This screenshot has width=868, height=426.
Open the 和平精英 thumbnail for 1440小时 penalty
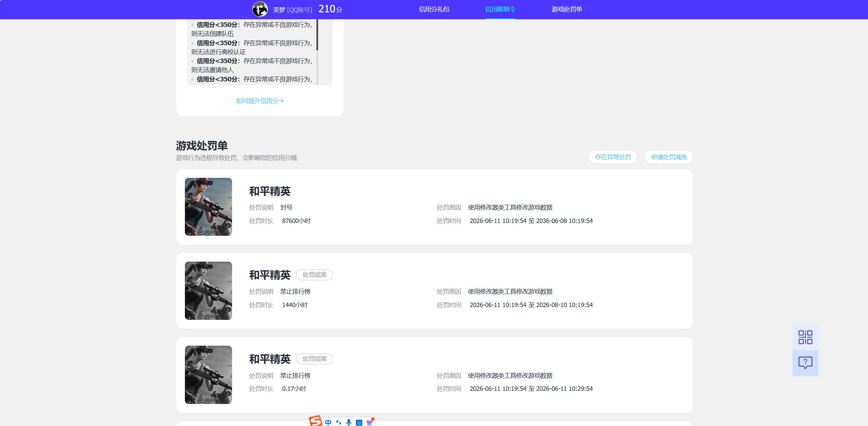pos(208,291)
